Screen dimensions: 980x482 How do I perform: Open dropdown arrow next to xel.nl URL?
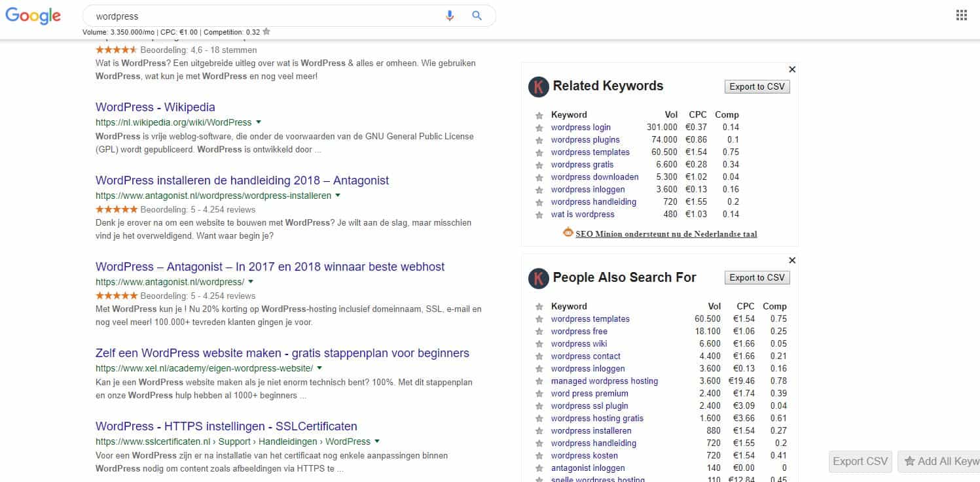tap(319, 368)
